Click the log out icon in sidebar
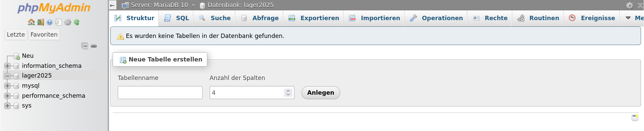 coord(41,22)
